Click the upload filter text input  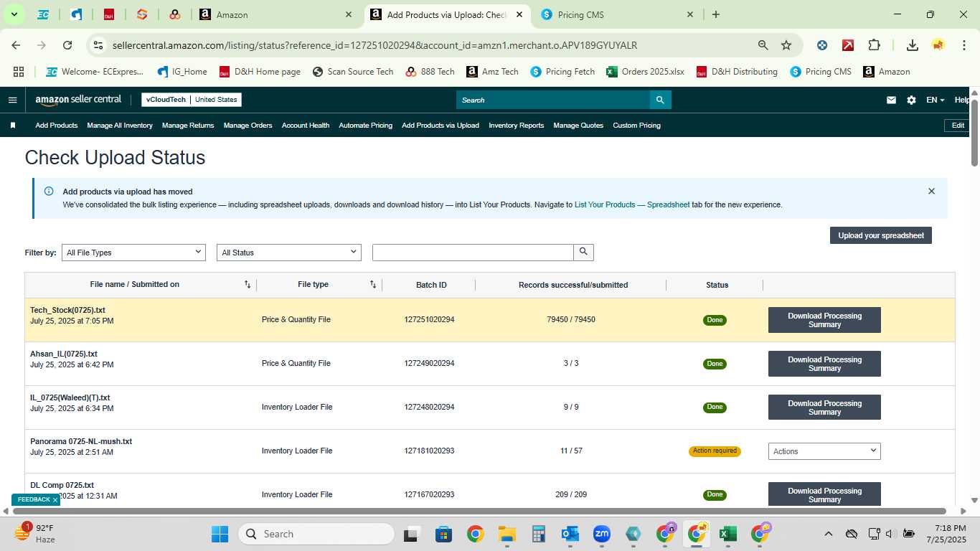pyautogui.click(x=473, y=253)
